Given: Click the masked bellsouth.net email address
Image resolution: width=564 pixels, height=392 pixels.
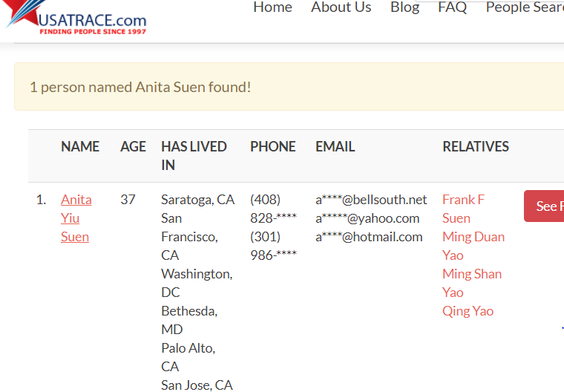Looking at the screenshot, I should pyautogui.click(x=371, y=200).
